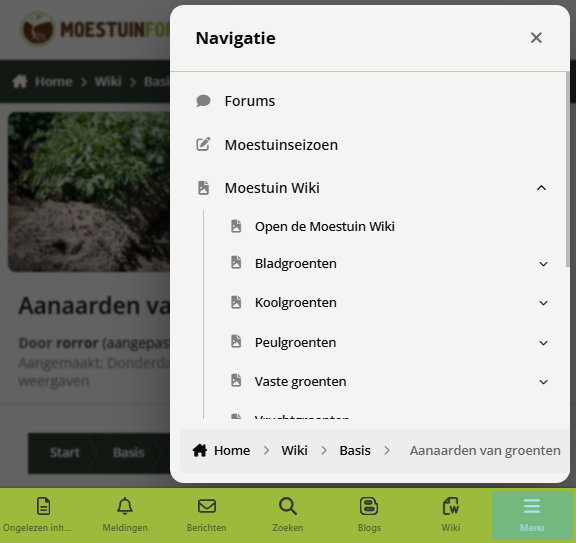Open the Koolgroenten category

295,302
